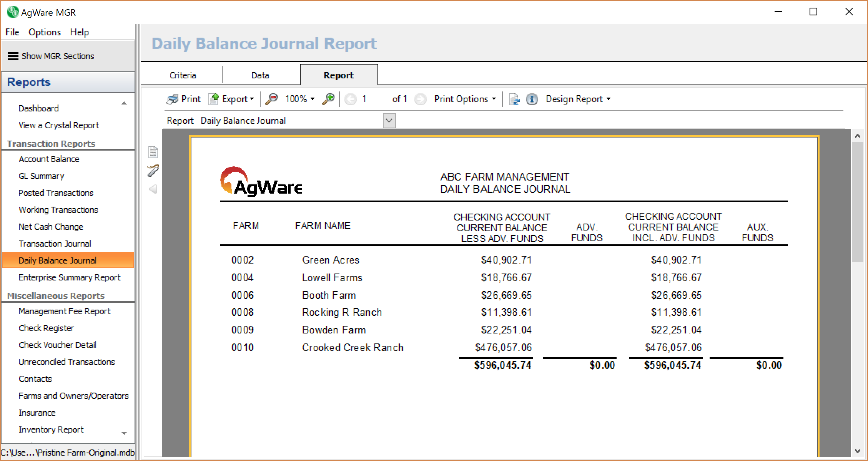Click the collapse arrow in left strip
This screenshot has width=868, height=461.
pos(153,189)
